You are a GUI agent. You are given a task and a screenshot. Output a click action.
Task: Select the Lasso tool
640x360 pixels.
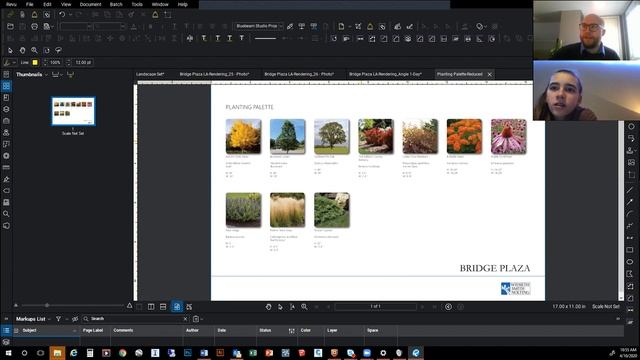58,50
